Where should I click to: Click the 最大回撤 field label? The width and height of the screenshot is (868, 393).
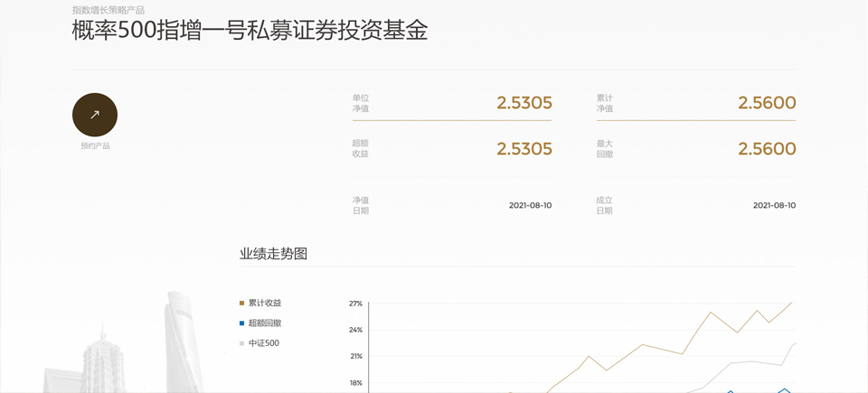pos(605,149)
